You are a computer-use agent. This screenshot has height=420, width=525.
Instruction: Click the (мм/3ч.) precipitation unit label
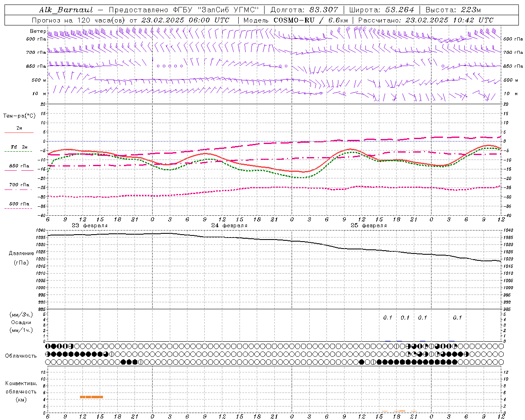coord(21,315)
